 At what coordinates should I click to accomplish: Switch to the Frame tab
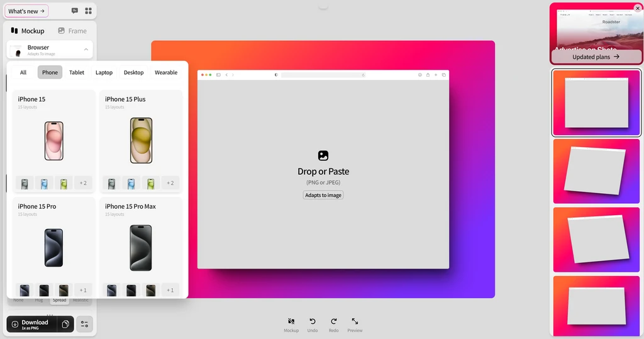[72, 31]
